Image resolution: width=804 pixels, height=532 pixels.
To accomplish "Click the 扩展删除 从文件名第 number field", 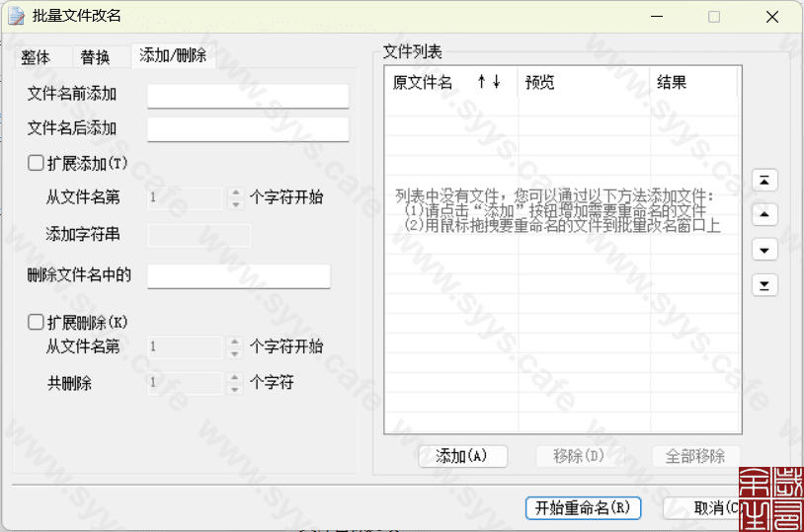I will tap(186, 347).
